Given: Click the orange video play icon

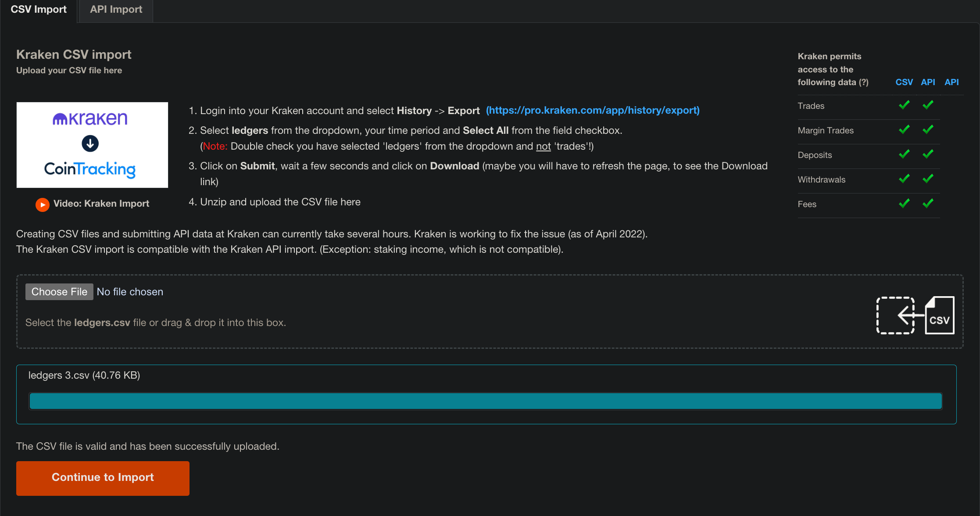Looking at the screenshot, I should tap(42, 204).
